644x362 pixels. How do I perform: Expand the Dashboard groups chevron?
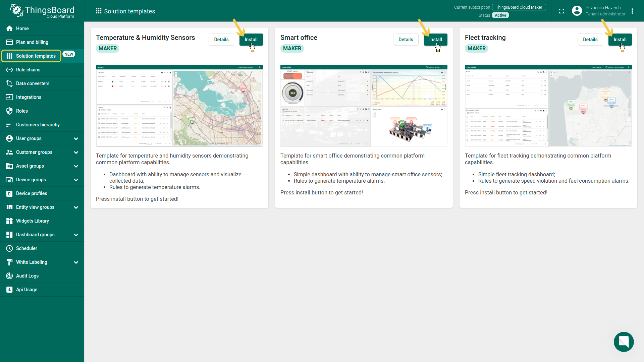click(x=76, y=235)
